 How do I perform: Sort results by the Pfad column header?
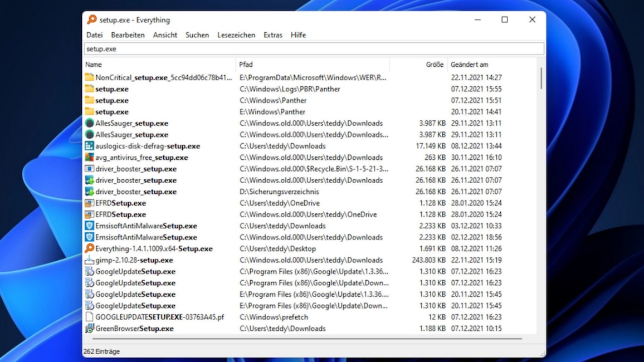[313, 65]
